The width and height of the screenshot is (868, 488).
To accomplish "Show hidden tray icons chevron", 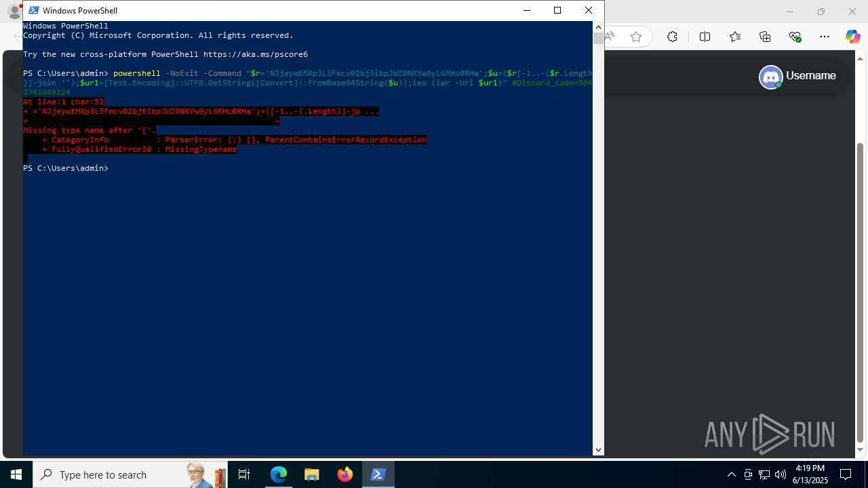I will click(x=732, y=474).
